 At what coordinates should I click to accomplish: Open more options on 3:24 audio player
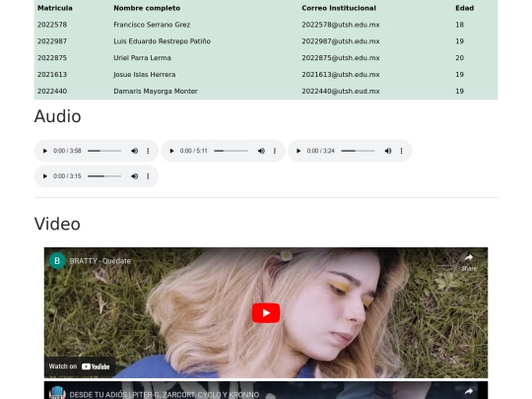(x=401, y=151)
